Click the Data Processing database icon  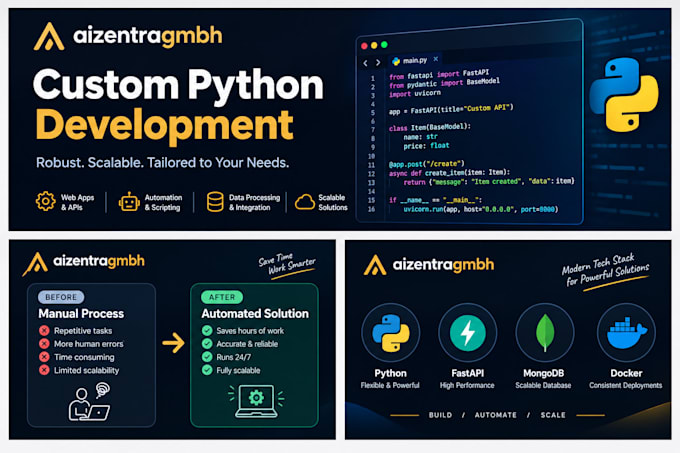coord(215,202)
